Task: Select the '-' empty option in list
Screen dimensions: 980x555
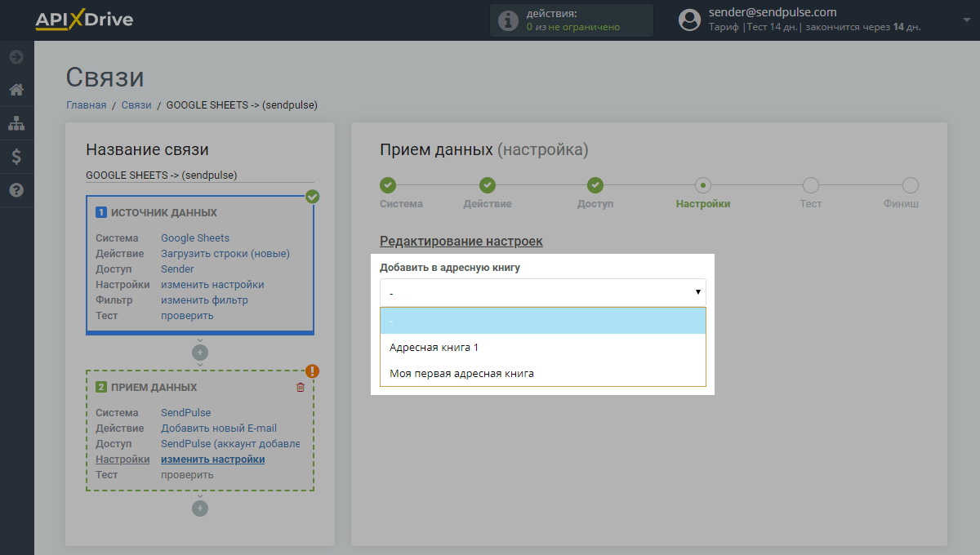Action: 543,321
